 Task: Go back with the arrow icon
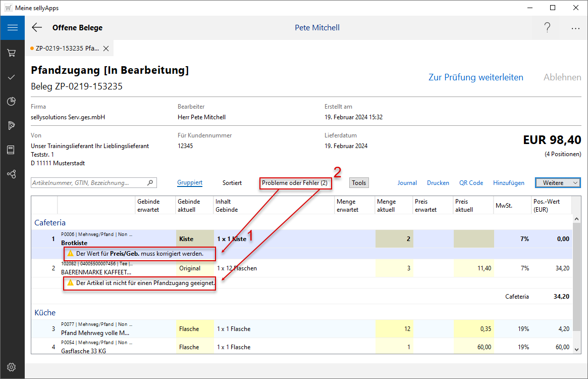37,28
